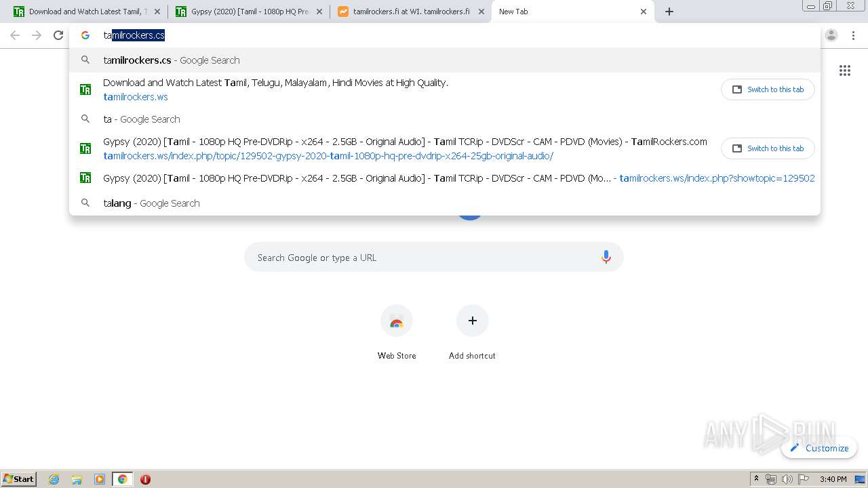Screen dimensions: 868x488
Task: Close the Gypsy (2020) tab
Action: [x=319, y=12]
